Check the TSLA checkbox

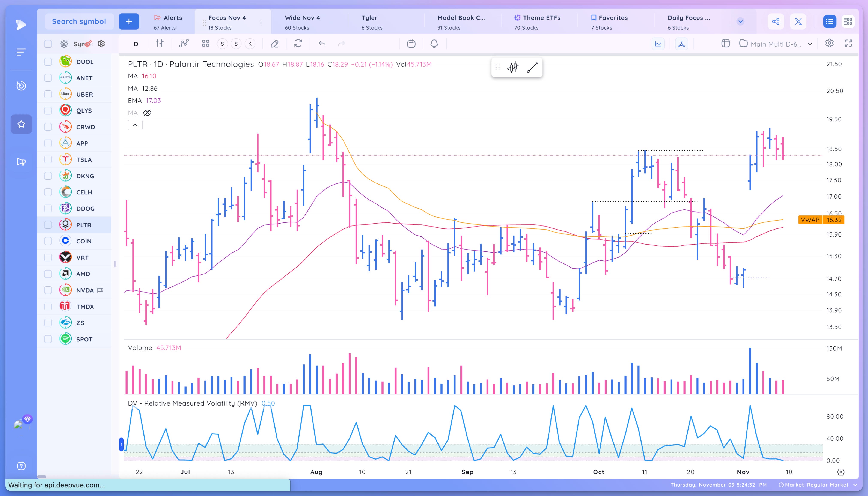pyautogui.click(x=48, y=159)
